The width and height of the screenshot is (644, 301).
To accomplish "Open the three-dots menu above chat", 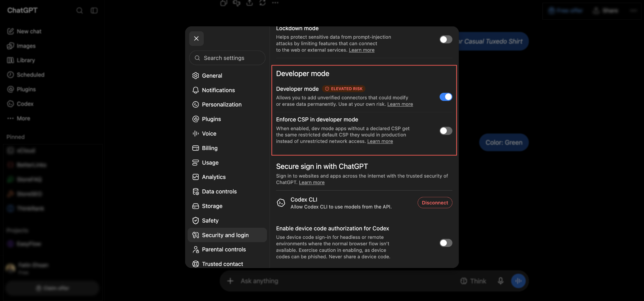I will (275, 3).
